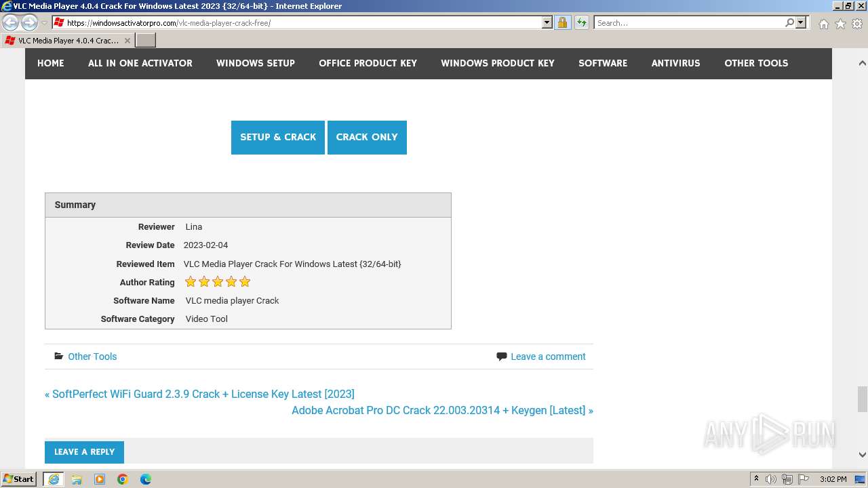
Task: Open OFFICE PRODUCT KEY menu item
Action: coord(368,63)
